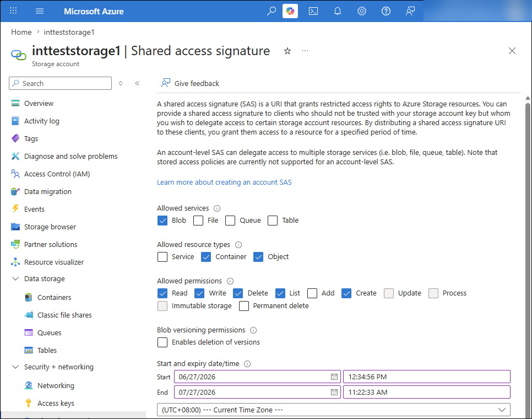Collapse the Data storage section
The width and height of the screenshot is (532, 419).
pyautogui.click(x=15, y=278)
